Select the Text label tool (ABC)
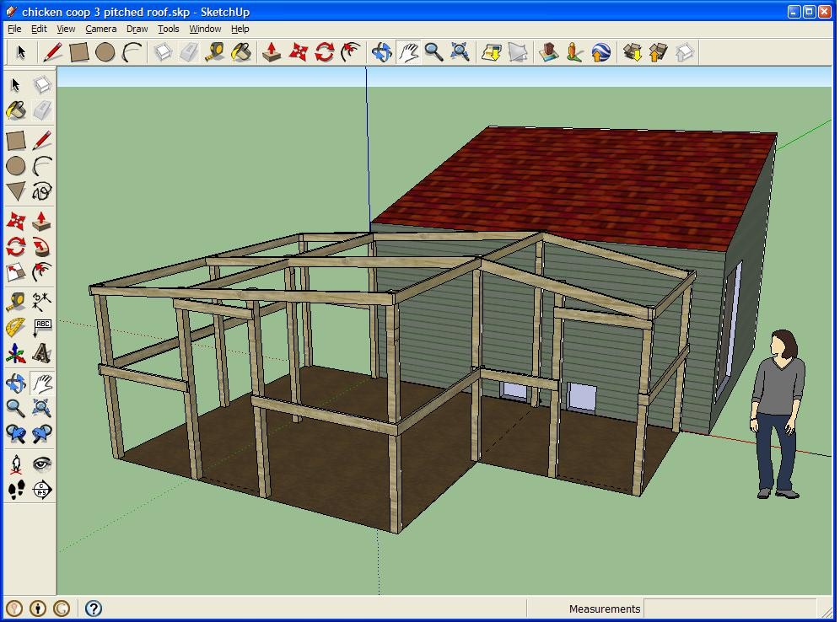 pyautogui.click(x=42, y=328)
